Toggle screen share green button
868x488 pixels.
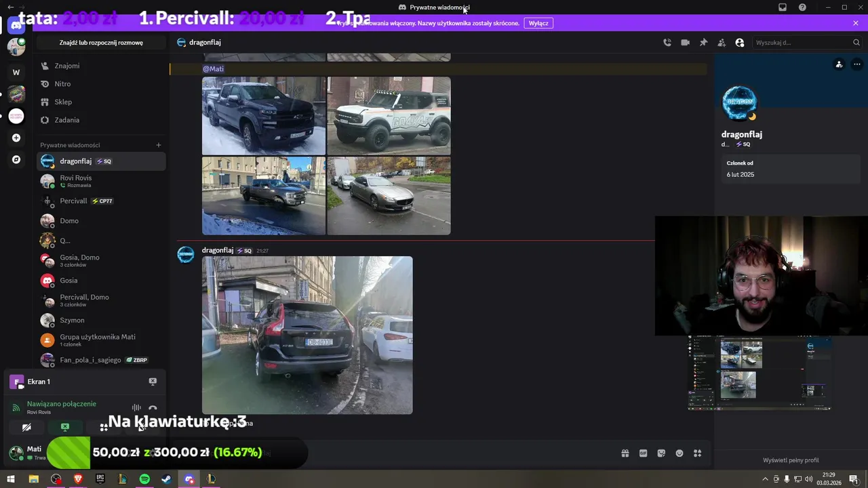65,427
